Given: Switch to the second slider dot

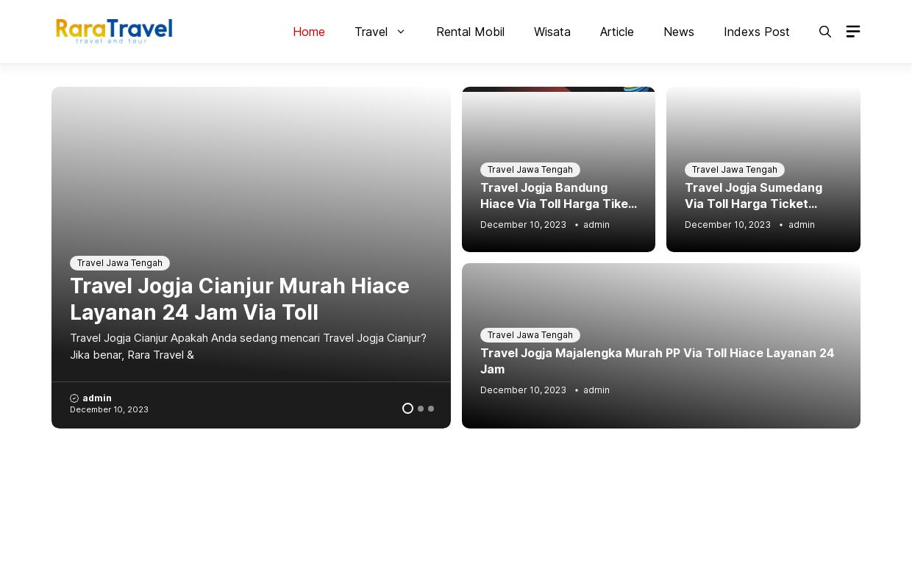Looking at the screenshot, I should click(x=421, y=409).
